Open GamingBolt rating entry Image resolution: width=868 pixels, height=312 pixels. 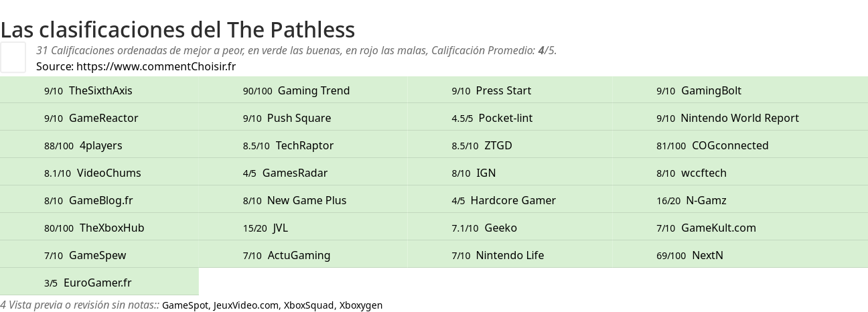tap(711, 90)
